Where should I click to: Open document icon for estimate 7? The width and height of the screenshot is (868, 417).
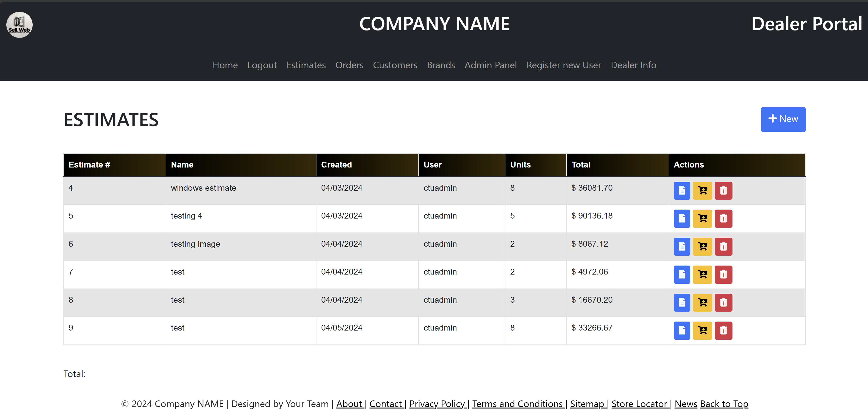point(682,274)
